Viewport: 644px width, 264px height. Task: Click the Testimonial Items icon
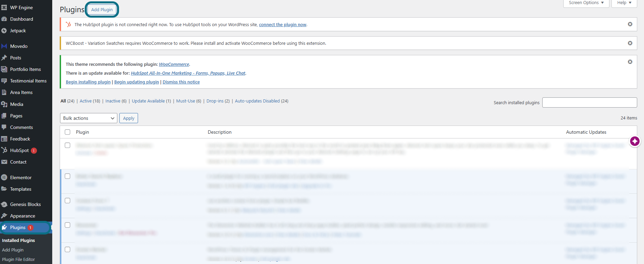(4, 81)
